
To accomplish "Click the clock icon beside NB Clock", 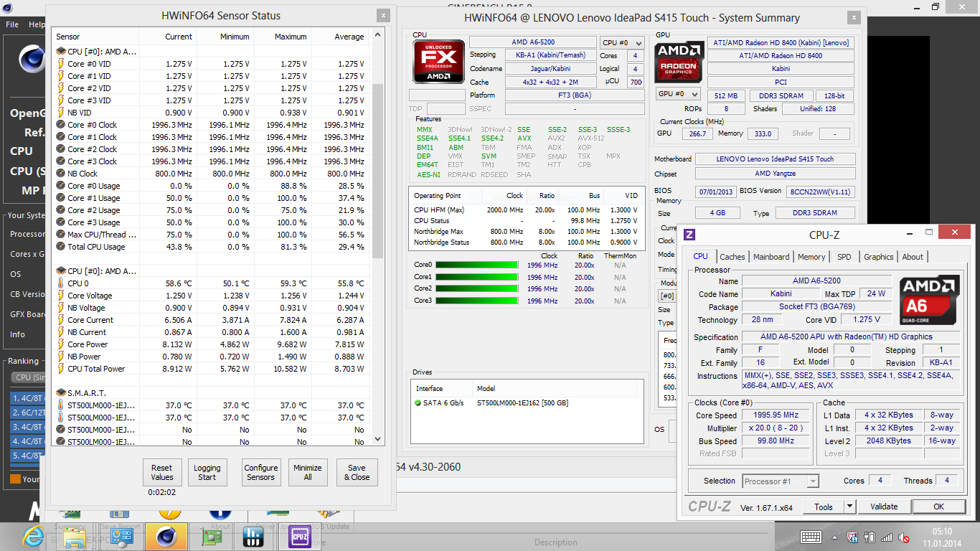I will coord(61,174).
